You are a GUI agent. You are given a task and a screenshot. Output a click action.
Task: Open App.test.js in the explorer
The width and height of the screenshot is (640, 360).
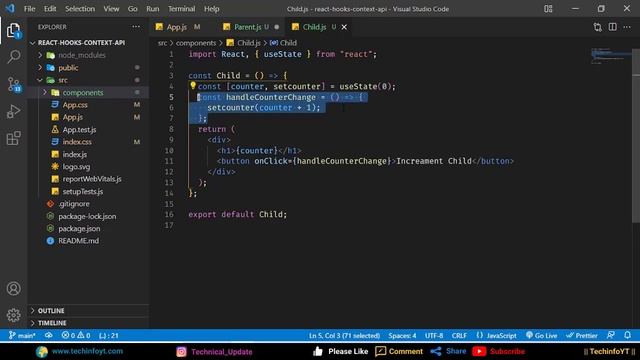pos(79,130)
